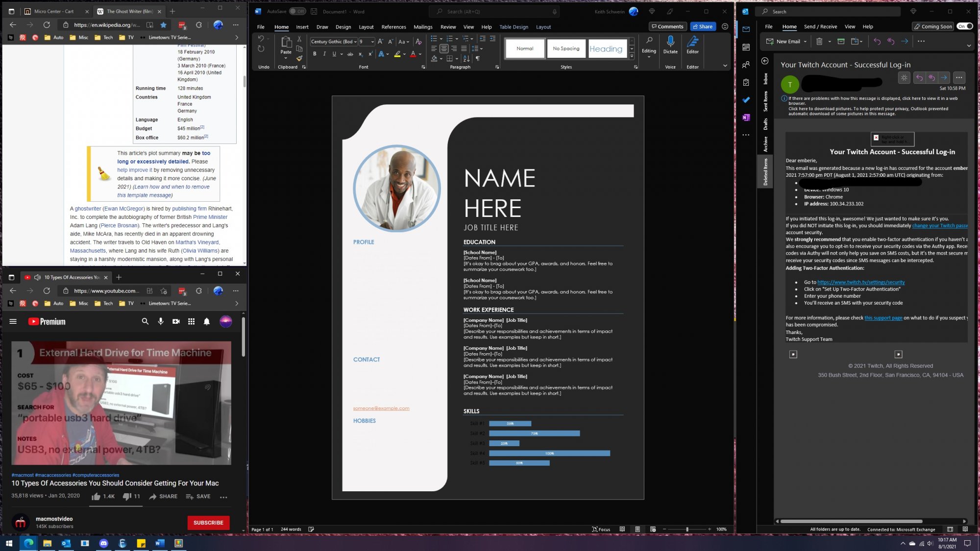Open New Email dropdown arrow
Viewport: 980px width, 551px height.
805,42
